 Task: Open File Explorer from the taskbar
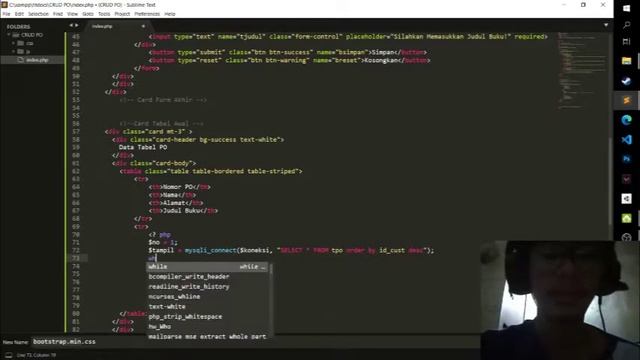627,61
